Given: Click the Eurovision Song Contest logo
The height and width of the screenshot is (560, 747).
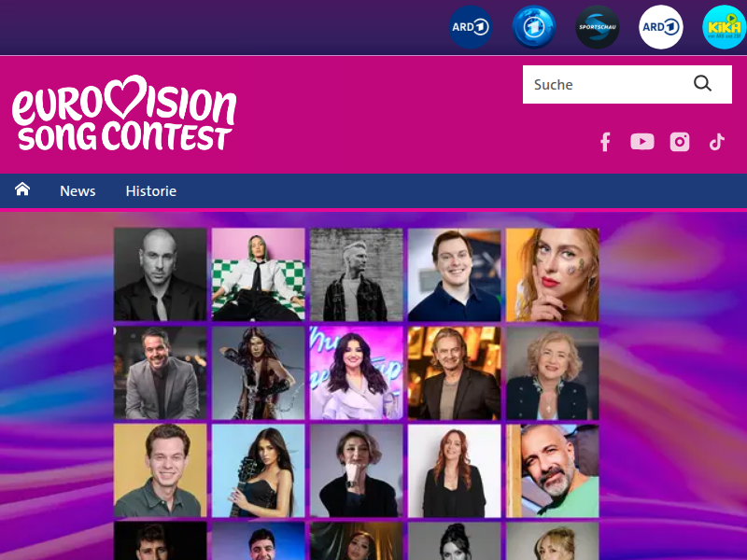Looking at the screenshot, I should tap(124, 113).
